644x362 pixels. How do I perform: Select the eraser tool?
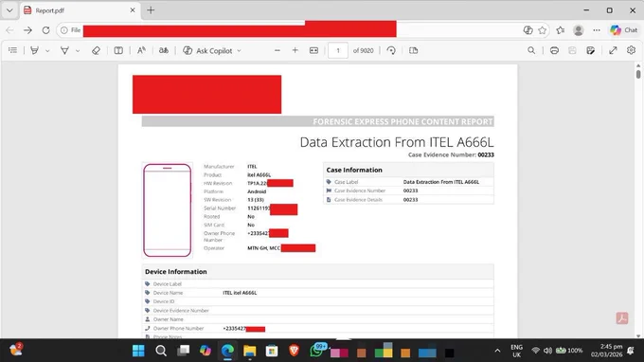coord(96,50)
